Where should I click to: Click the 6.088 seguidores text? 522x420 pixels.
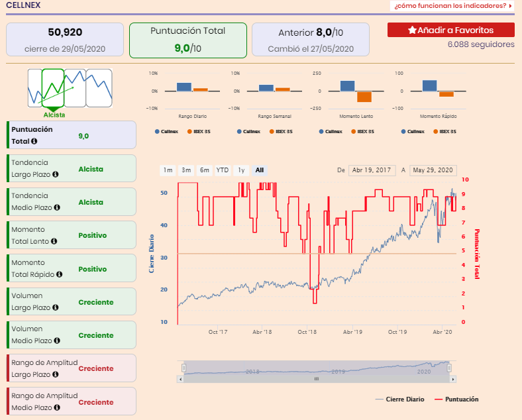tap(481, 44)
